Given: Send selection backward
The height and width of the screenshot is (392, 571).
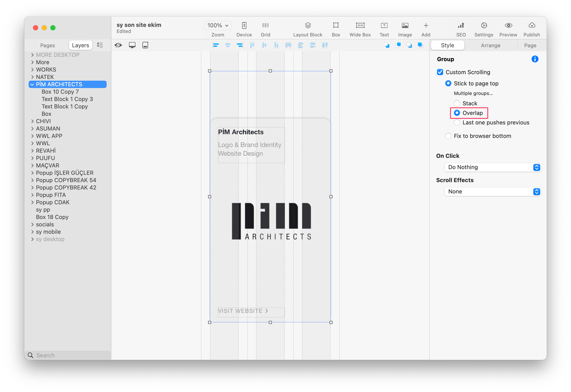Looking at the screenshot, I should pyautogui.click(x=387, y=45).
